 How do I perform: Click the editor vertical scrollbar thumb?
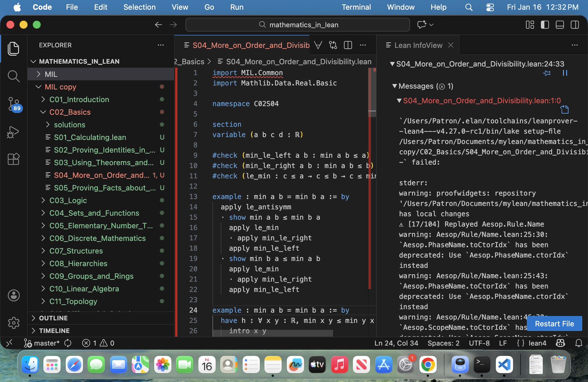[372, 92]
